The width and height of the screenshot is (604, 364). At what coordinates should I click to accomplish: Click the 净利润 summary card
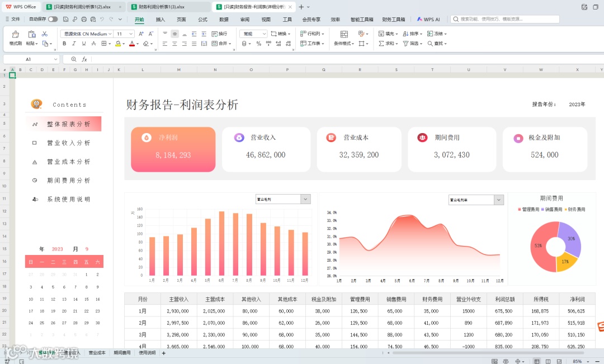tap(173, 149)
